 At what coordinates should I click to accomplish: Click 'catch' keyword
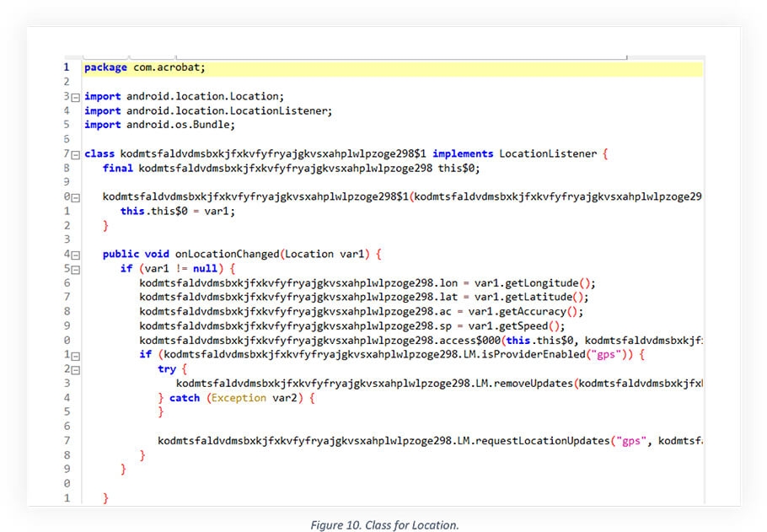pyautogui.click(x=185, y=398)
